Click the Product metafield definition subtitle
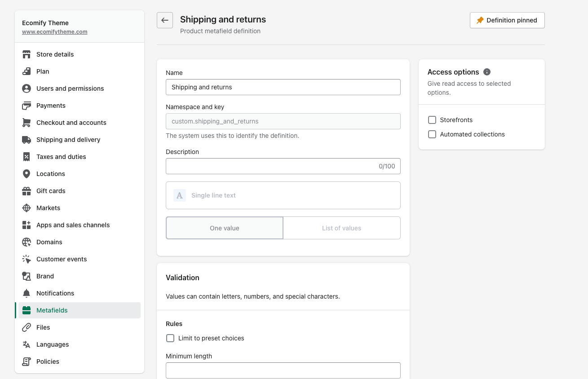Screen dimensions: 588x379 point(220,31)
